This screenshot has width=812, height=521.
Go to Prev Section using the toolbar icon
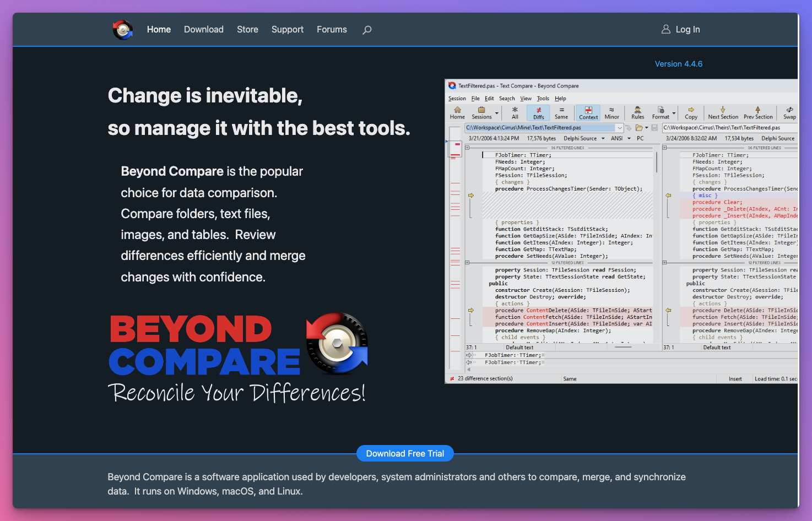point(758,113)
